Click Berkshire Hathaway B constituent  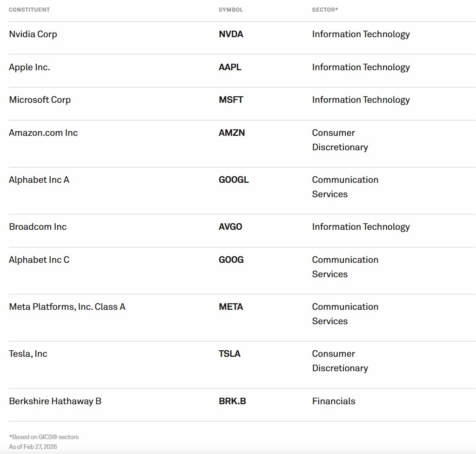(55, 401)
